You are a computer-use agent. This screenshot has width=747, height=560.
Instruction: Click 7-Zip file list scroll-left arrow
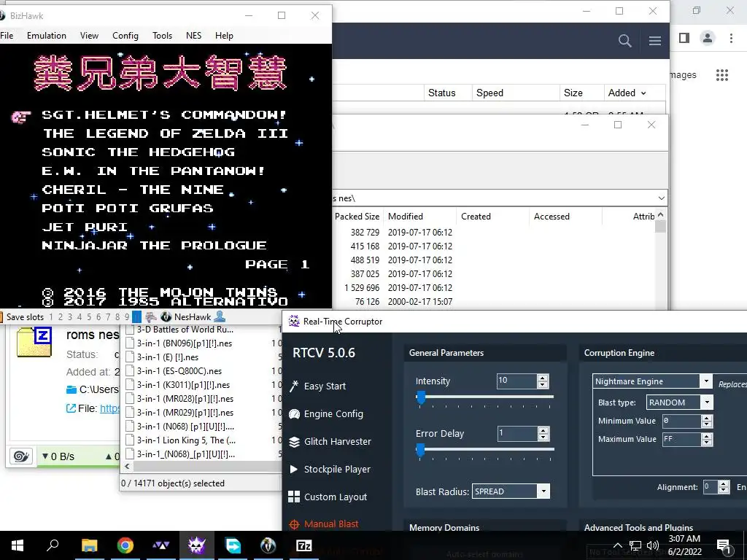(x=127, y=466)
